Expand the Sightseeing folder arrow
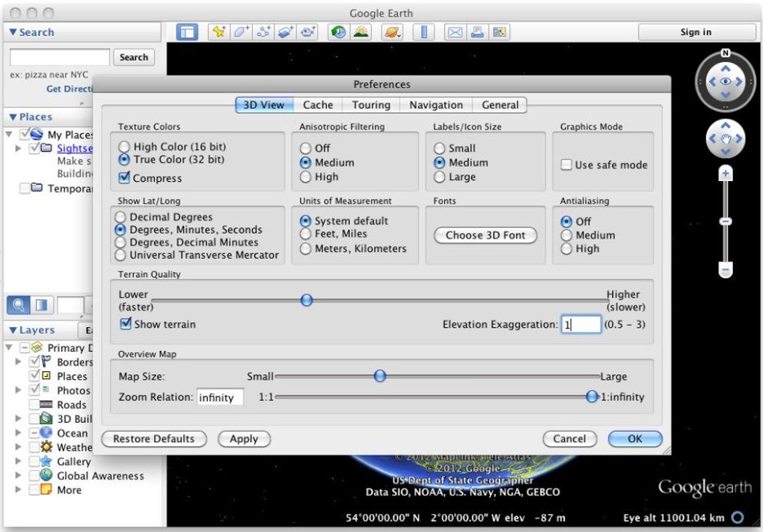Screen dimensions: 763x532 coord(19,148)
